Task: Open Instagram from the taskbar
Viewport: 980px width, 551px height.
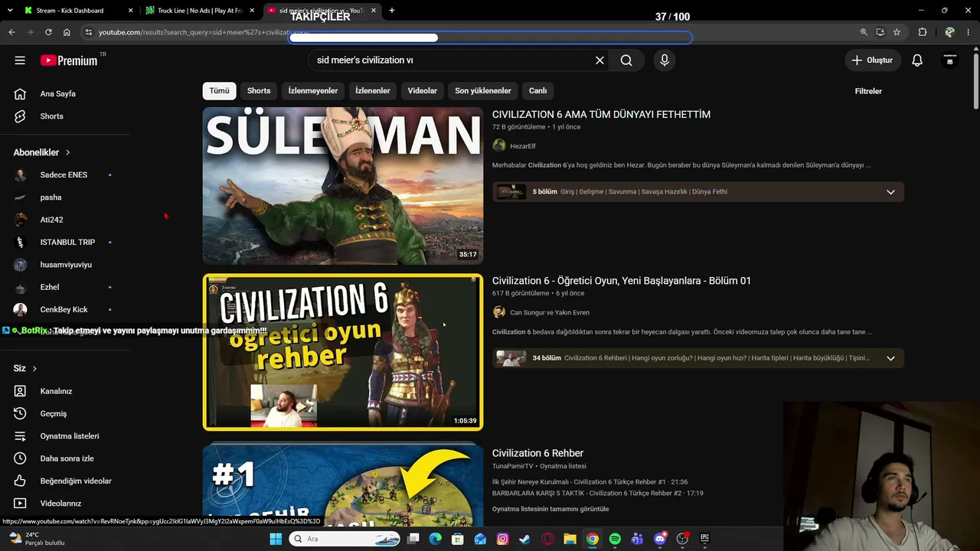Action: click(x=502, y=539)
